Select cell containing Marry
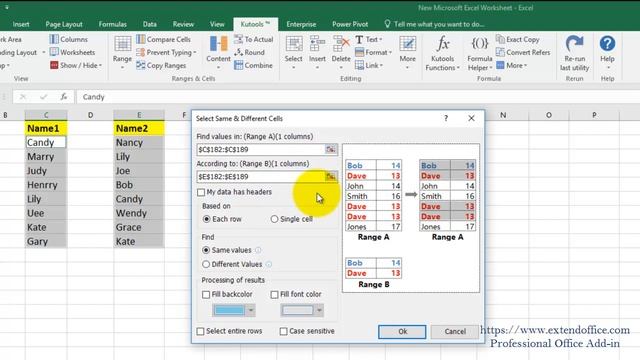The height and width of the screenshot is (360, 640). point(46,157)
